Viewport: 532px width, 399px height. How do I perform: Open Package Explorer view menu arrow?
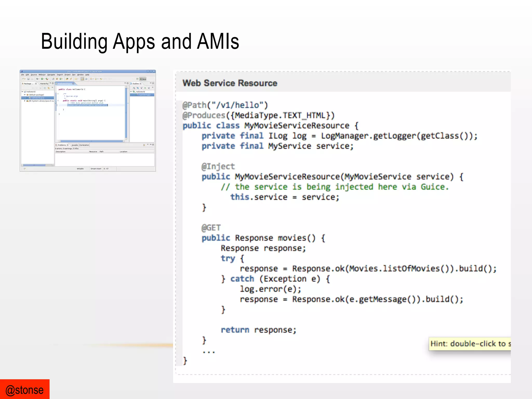coord(52,88)
